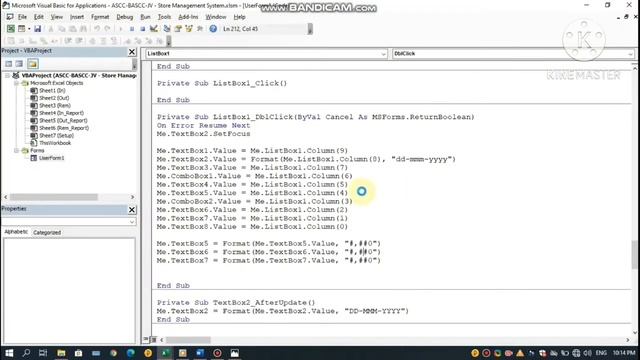
Task: Toggle Design Mode icon
Action: pyautogui.click(x=153, y=29)
